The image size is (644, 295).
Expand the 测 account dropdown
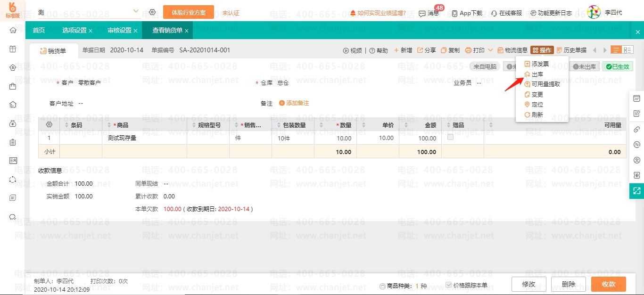point(136,11)
